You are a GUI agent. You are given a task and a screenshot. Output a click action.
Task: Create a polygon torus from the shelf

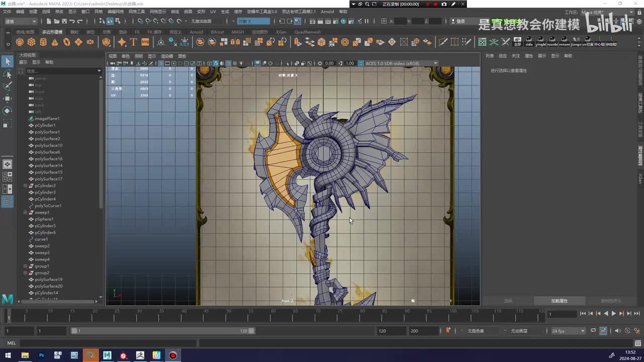[67, 42]
